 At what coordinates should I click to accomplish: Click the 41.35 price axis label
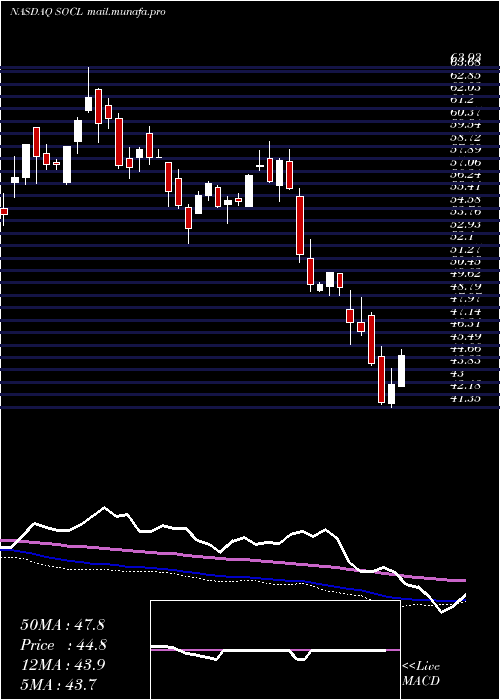[465, 398]
